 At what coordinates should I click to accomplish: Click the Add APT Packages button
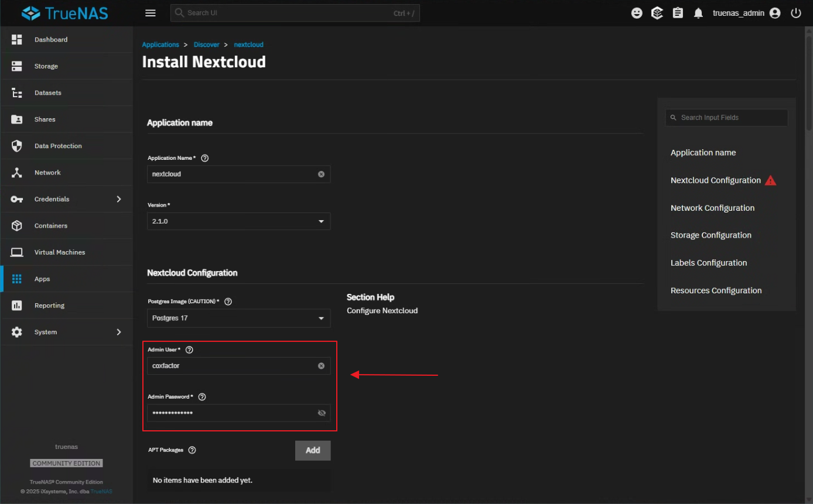click(x=313, y=450)
